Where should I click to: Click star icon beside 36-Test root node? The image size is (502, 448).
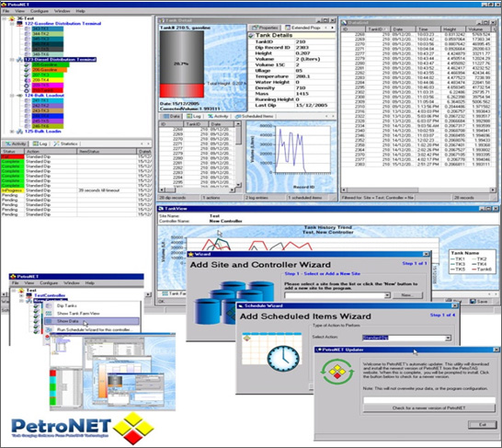tap(12, 19)
